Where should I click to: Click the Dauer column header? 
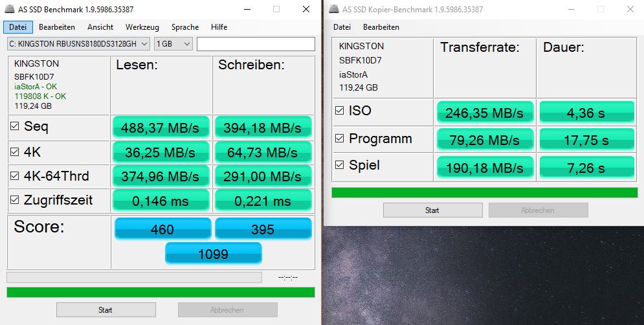564,47
